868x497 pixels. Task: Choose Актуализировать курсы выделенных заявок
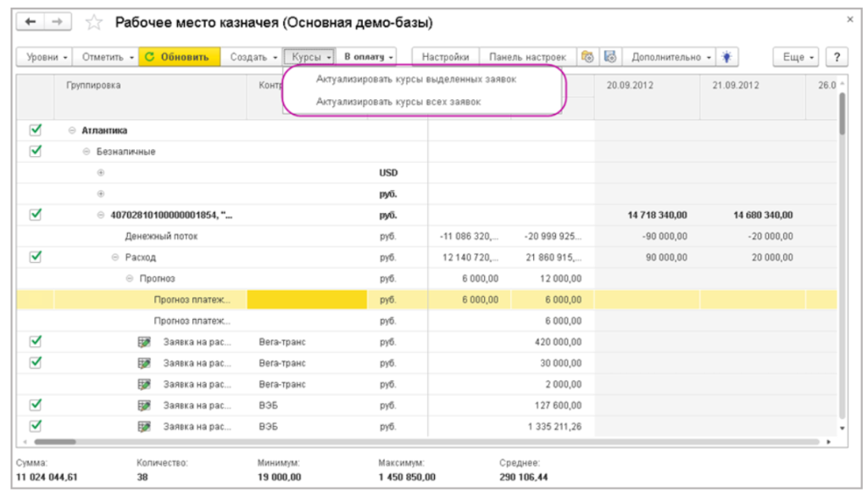(x=415, y=79)
